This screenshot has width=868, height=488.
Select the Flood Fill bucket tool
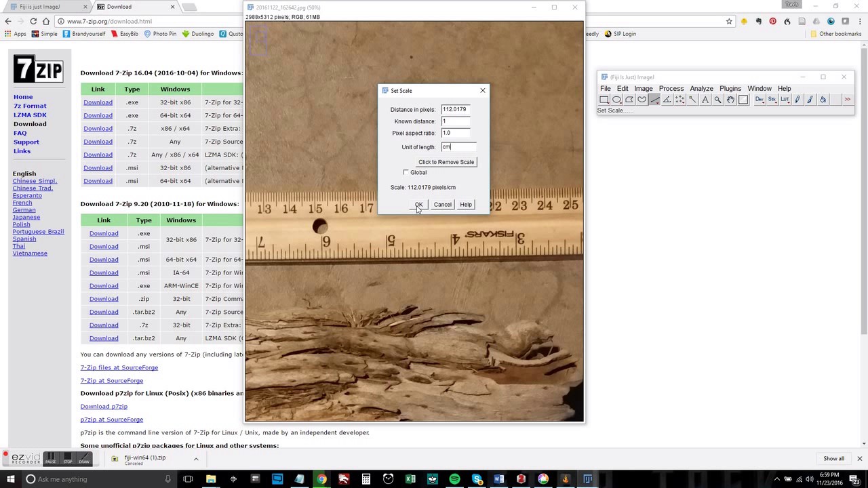point(823,100)
